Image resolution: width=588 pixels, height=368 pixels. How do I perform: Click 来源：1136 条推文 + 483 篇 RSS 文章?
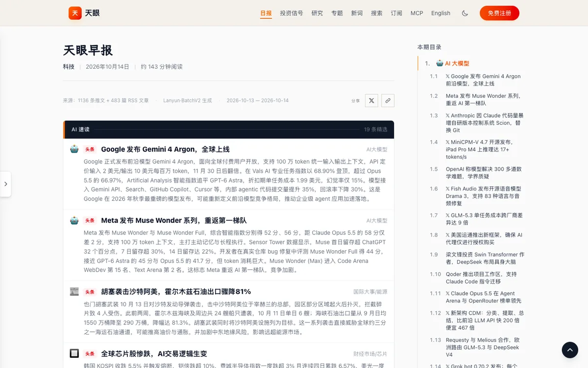coord(106,101)
